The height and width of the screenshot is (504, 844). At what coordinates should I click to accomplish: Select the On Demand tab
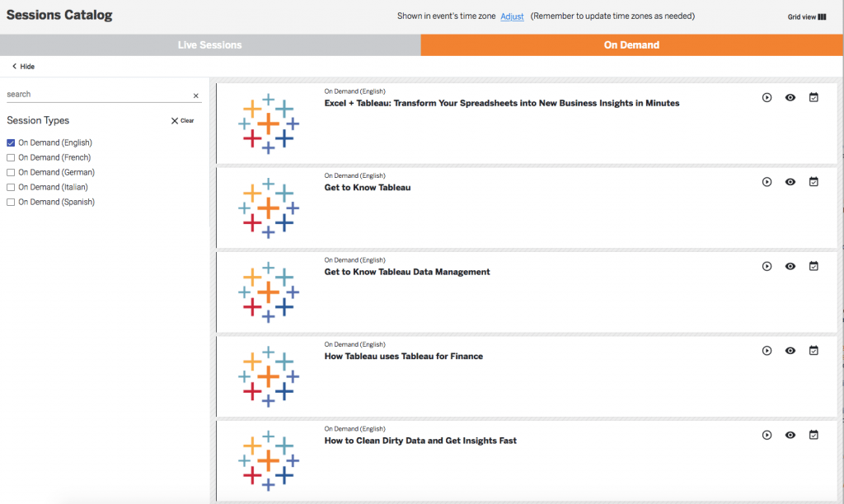(x=631, y=45)
